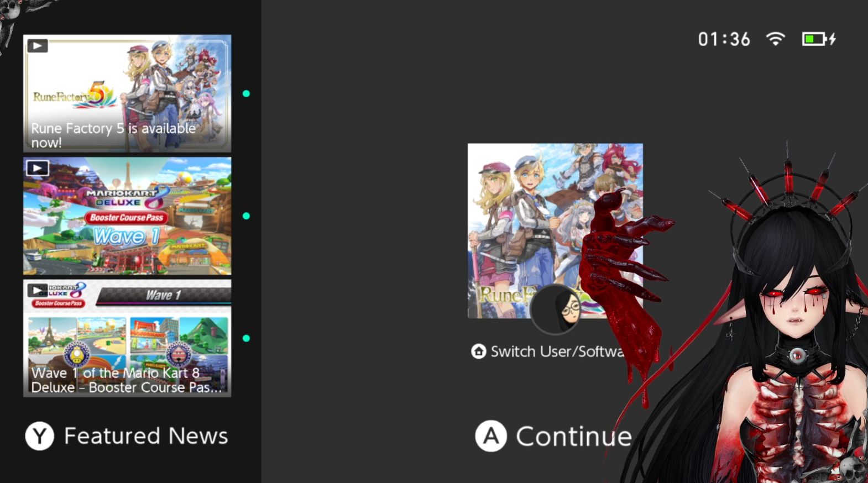The width and height of the screenshot is (868, 483).
Task: Click the Wi-Fi signal icon
Action: [776, 39]
